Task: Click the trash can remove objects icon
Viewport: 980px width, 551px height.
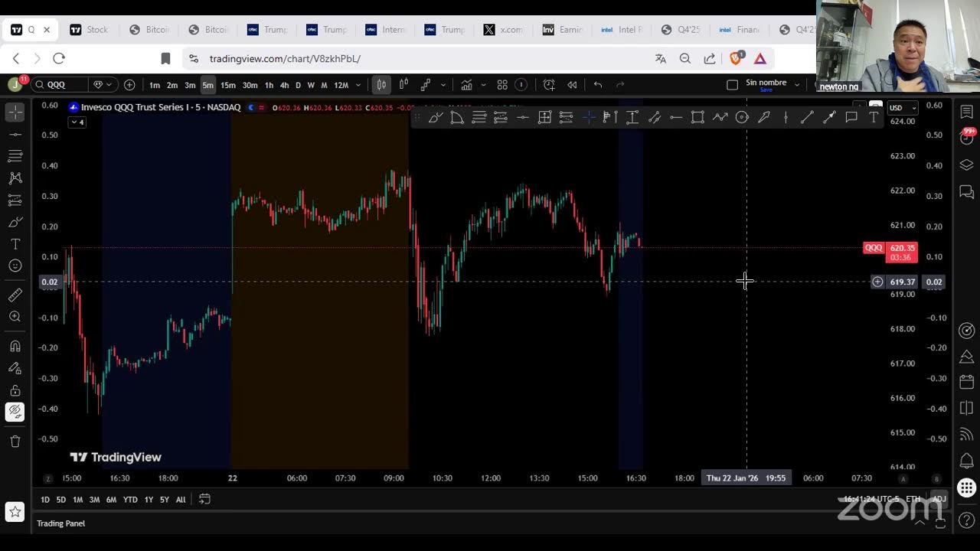Action: tap(15, 441)
